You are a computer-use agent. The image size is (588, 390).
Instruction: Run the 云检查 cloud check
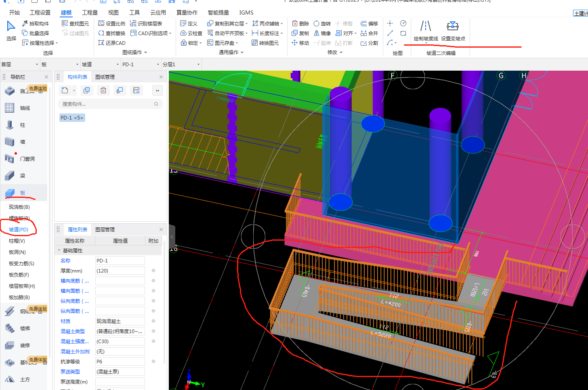[191, 33]
